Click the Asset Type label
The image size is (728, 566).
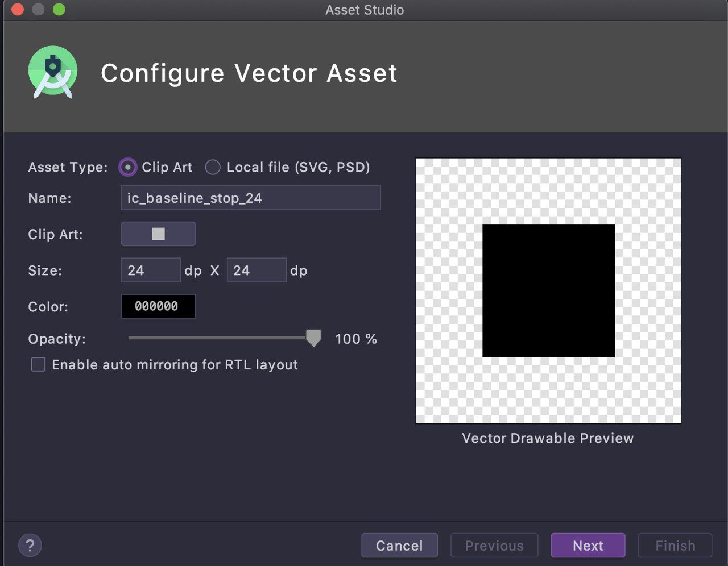tap(68, 167)
